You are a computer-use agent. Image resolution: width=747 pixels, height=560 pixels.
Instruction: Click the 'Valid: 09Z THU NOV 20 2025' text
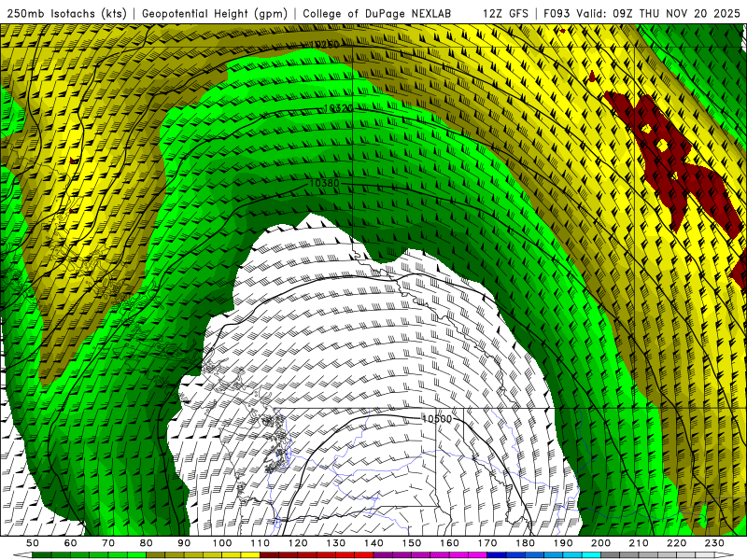coord(658,13)
